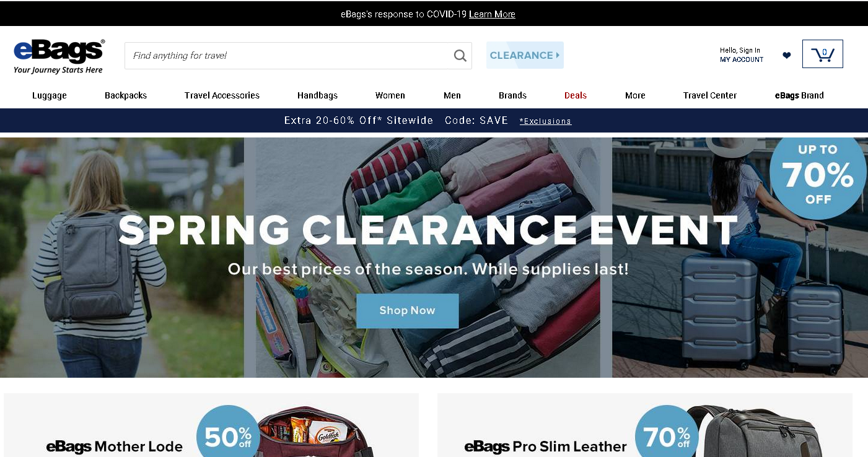Click the Shop Now button

click(x=407, y=311)
